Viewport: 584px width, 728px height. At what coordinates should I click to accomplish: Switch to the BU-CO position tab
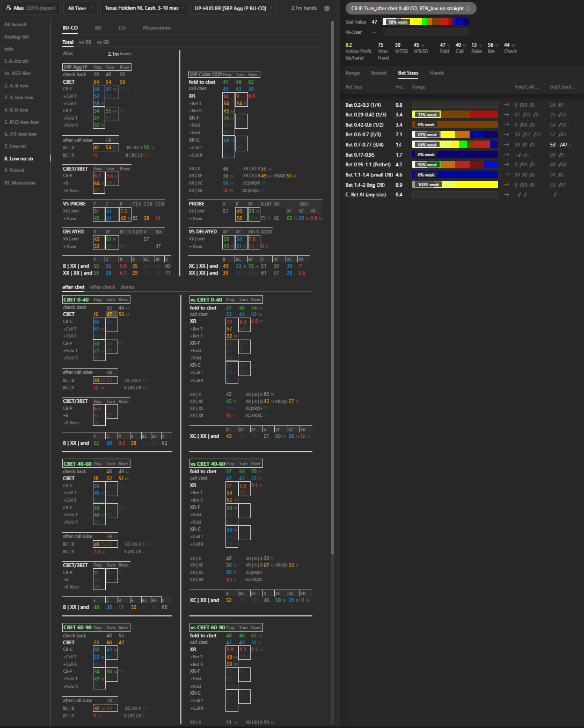pos(70,27)
